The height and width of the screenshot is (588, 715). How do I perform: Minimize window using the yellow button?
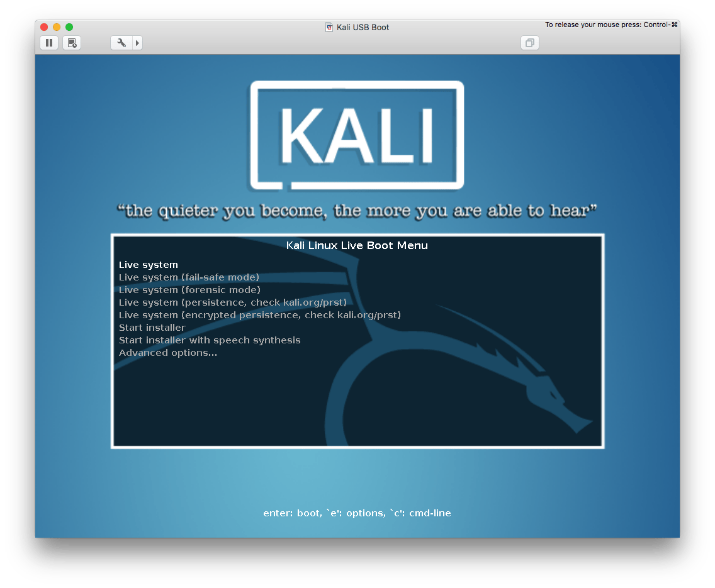tap(57, 27)
